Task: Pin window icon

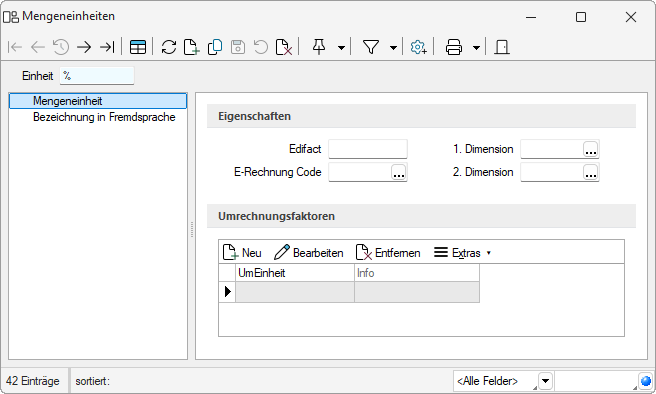Action: tap(319, 47)
